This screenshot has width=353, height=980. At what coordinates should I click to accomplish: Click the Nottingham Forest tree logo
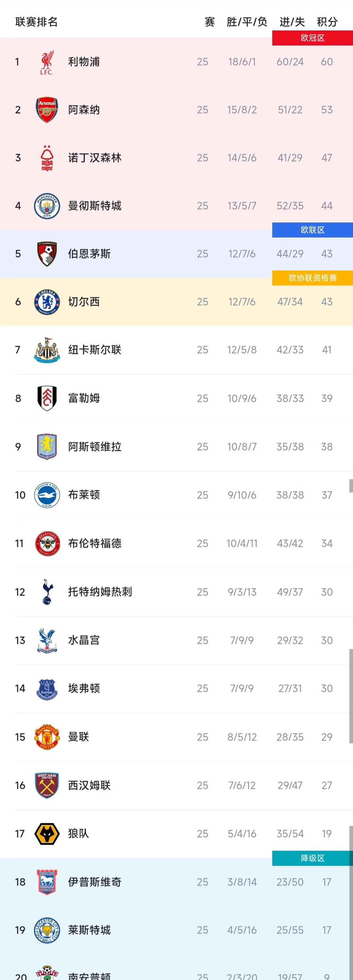46,158
